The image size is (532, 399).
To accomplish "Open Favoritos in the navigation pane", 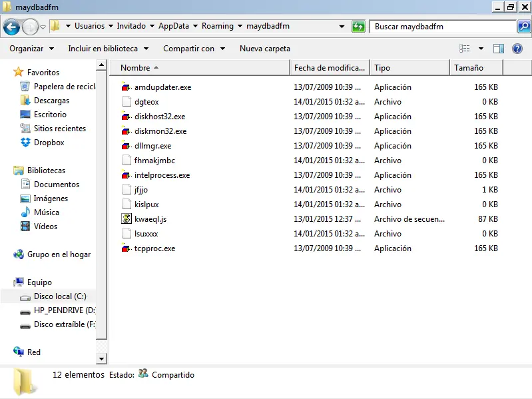I will (43, 72).
